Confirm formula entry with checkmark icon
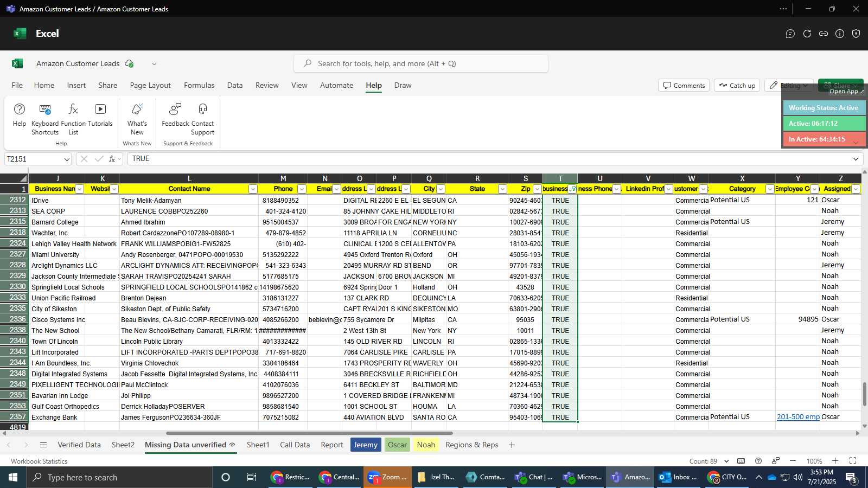This screenshot has height=488, width=868. pos(99,159)
